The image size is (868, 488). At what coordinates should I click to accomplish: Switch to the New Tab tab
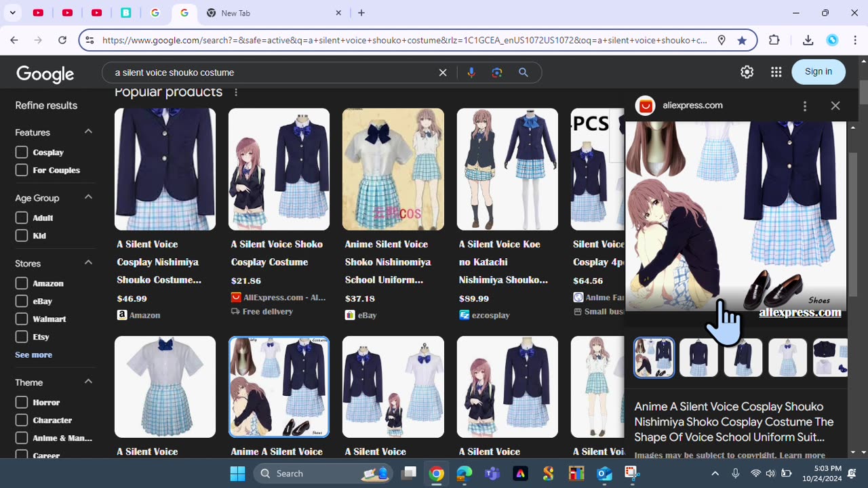[x=273, y=13]
